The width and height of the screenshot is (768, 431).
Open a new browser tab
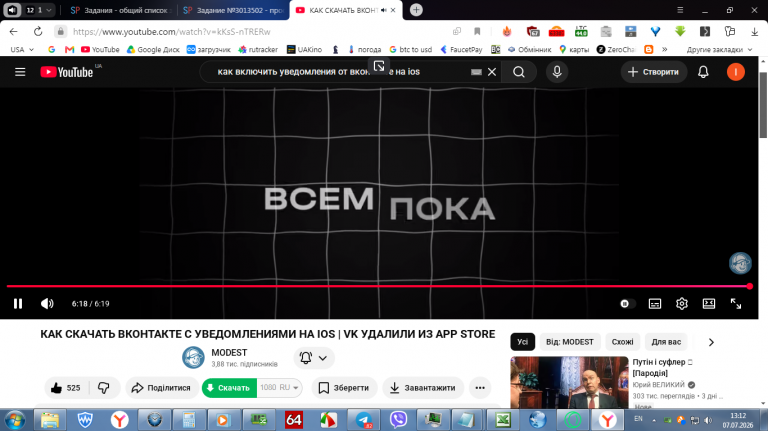pos(416,10)
